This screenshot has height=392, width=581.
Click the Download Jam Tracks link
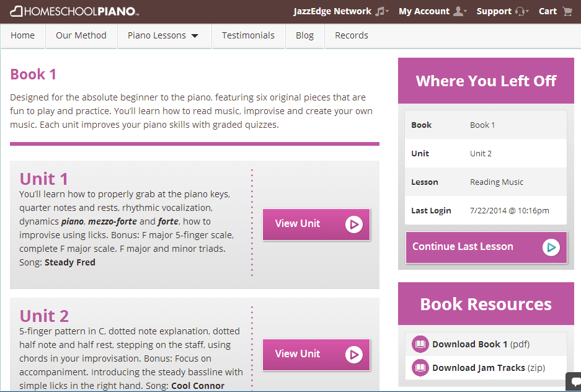click(x=478, y=368)
